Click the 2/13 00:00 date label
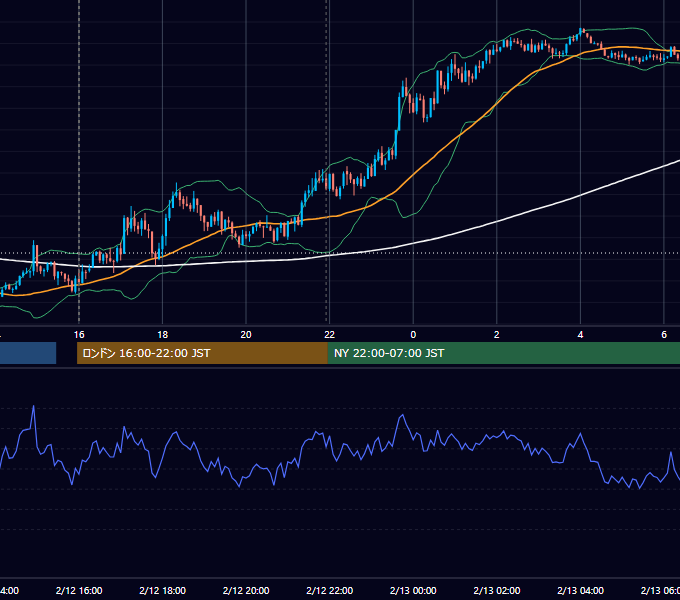680x600 pixels. pyautogui.click(x=413, y=591)
